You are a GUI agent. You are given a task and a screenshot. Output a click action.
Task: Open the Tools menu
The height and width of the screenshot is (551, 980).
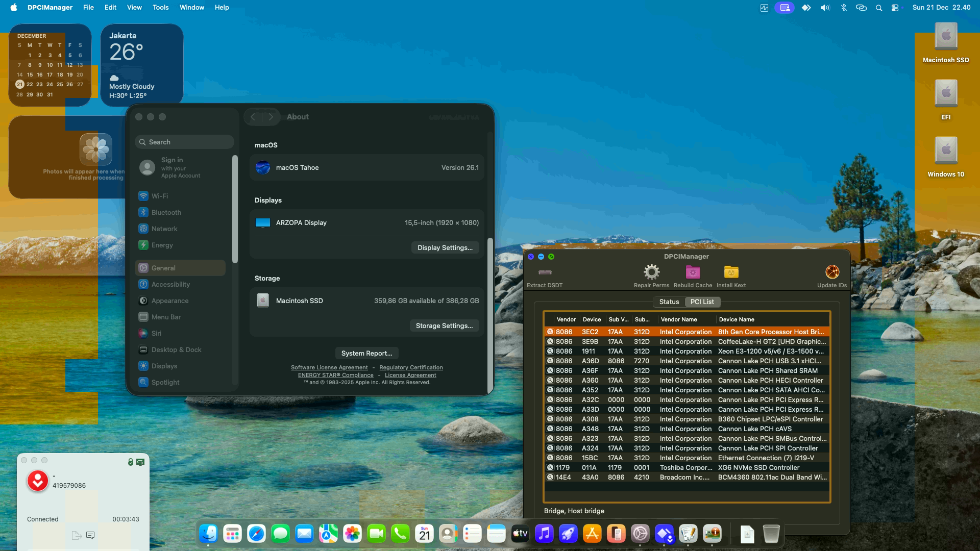click(x=160, y=8)
